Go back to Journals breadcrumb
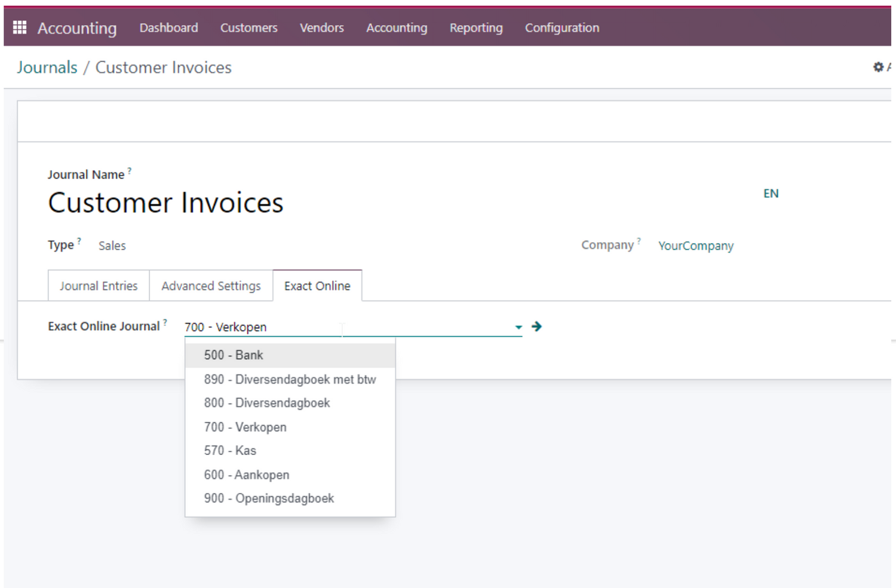The width and height of the screenshot is (896, 588). click(x=47, y=67)
